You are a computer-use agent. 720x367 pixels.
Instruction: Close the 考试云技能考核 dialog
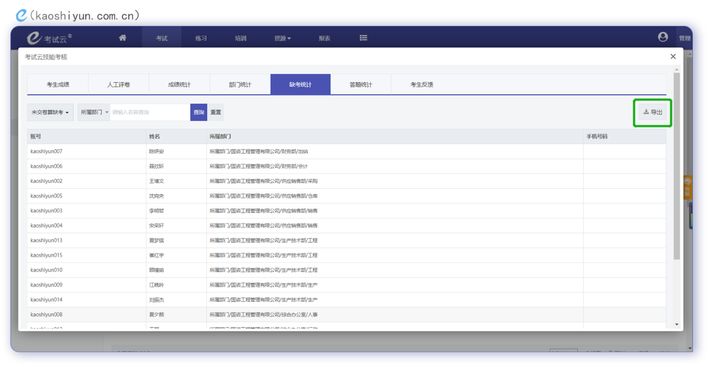(x=673, y=56)
